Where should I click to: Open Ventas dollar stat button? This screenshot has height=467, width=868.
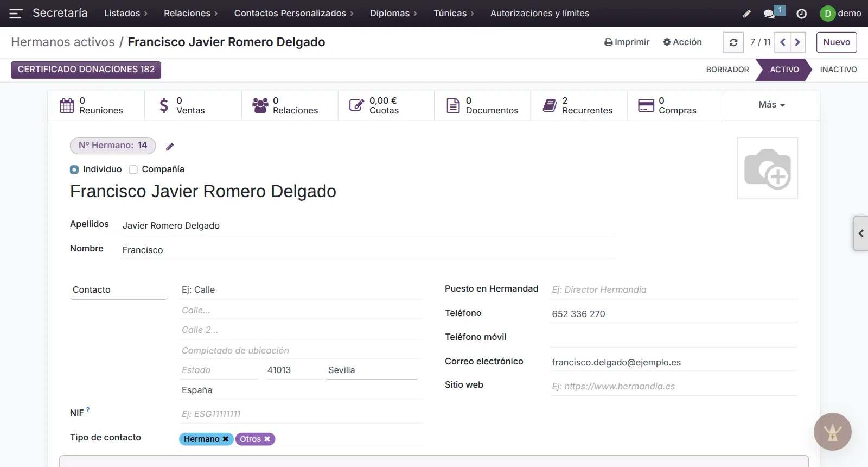click(193, 105)
